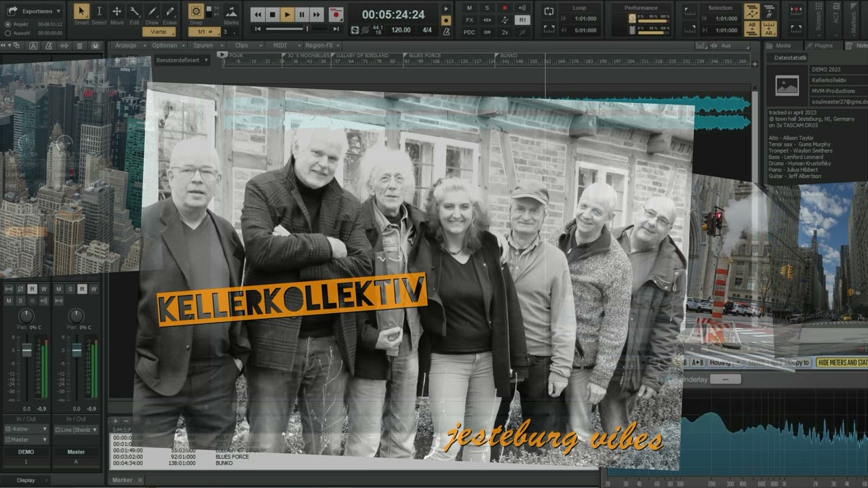
Task: Click the DEMO track volume fader
Action: (x=26, y=350)
